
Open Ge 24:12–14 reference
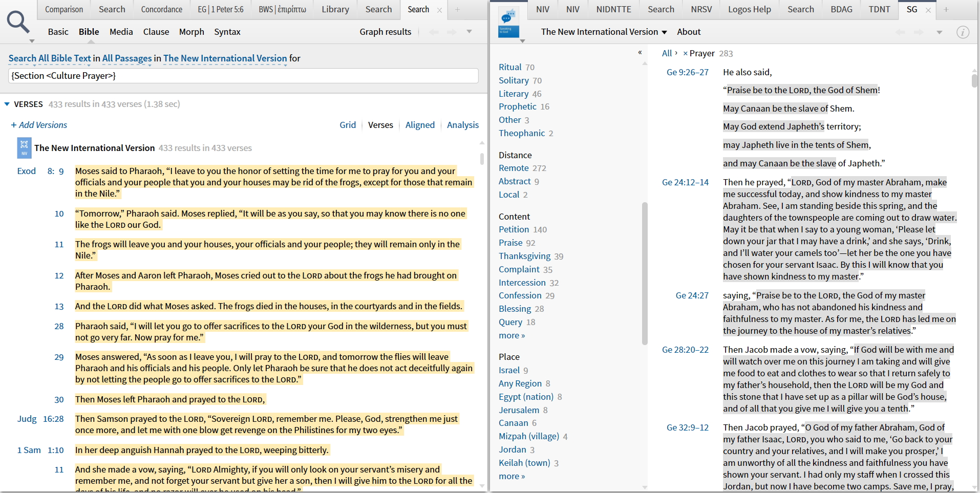(685, 182)
